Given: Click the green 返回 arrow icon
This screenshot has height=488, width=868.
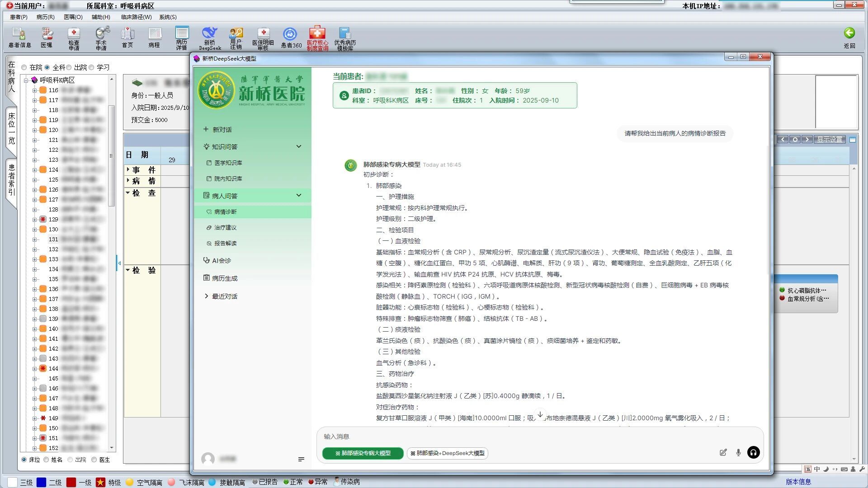Looking at the screenshot, I should [x=849, y=33].
